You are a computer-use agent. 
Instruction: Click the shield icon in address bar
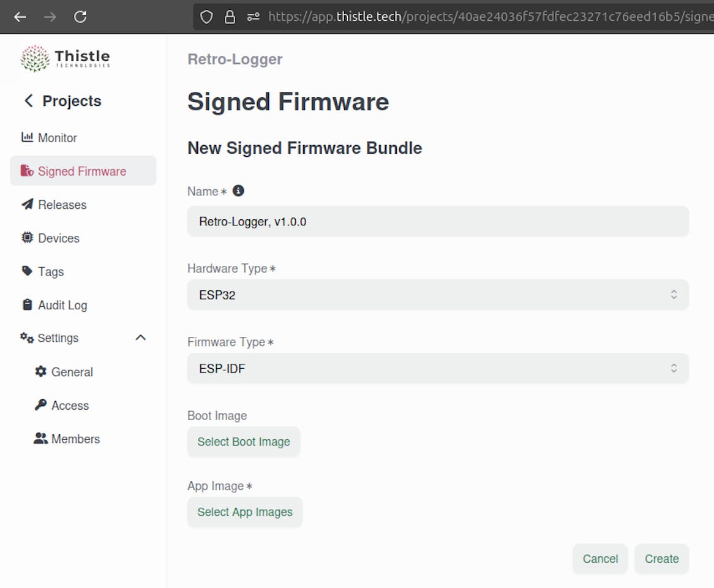pos(207,17)
